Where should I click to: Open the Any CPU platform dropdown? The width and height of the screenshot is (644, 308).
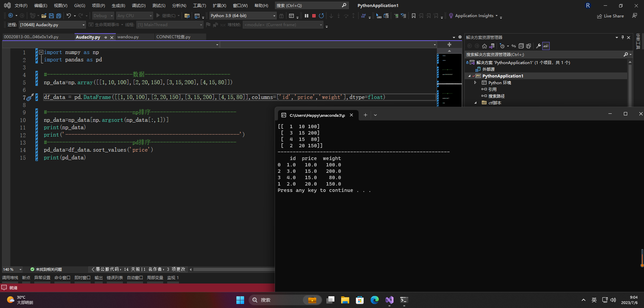(x=134, y=15)
